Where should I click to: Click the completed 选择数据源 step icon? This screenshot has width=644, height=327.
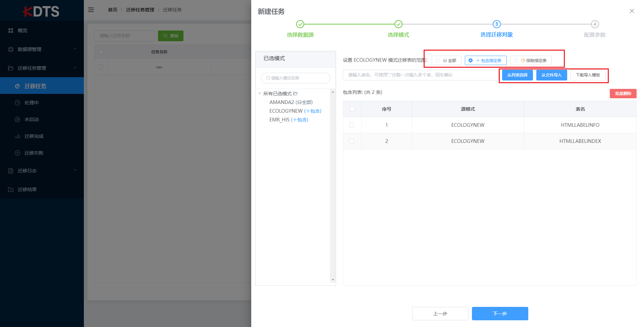pos(300,24)
